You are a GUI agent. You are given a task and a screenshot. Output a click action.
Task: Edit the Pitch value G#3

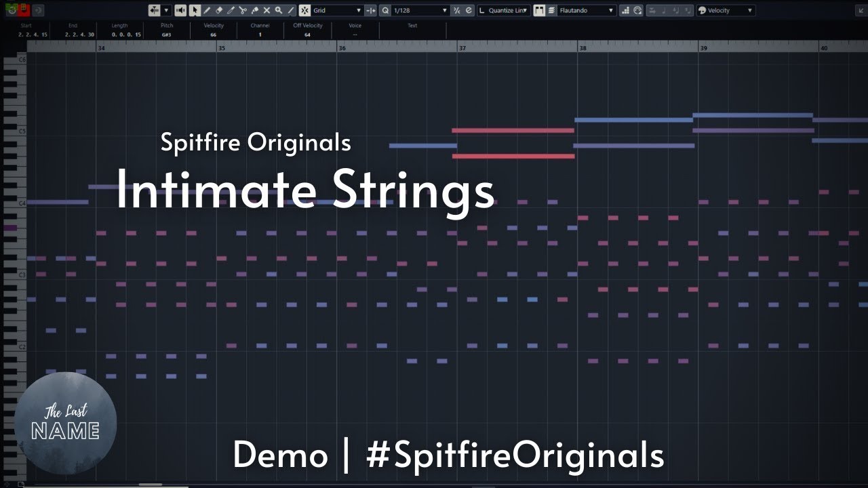(x=166, y=35)
